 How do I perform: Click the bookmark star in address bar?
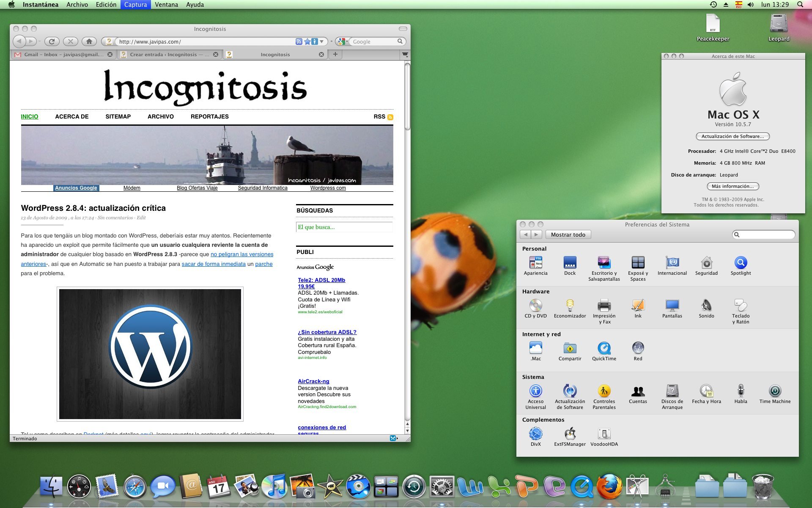[307, 41]
